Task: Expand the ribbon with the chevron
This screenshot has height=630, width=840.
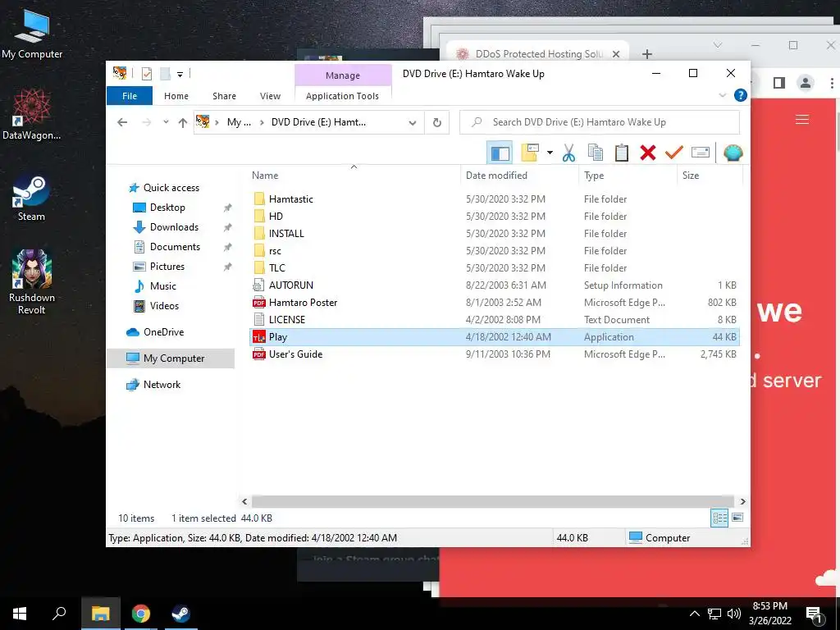Action: (722, 95)
